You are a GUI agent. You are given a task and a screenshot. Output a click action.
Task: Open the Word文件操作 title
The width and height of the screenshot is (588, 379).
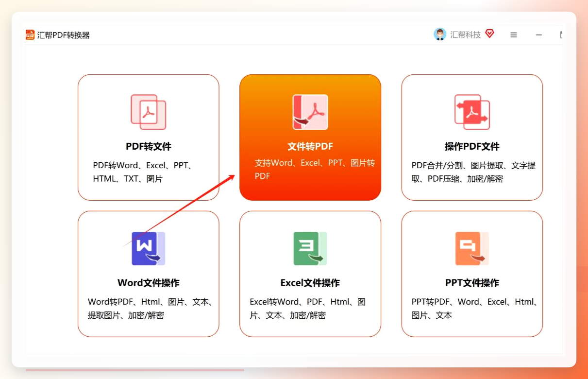[149, 283]
